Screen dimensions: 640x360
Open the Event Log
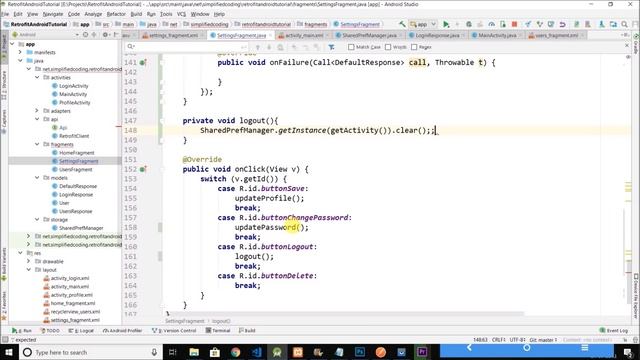click(614, 330)
